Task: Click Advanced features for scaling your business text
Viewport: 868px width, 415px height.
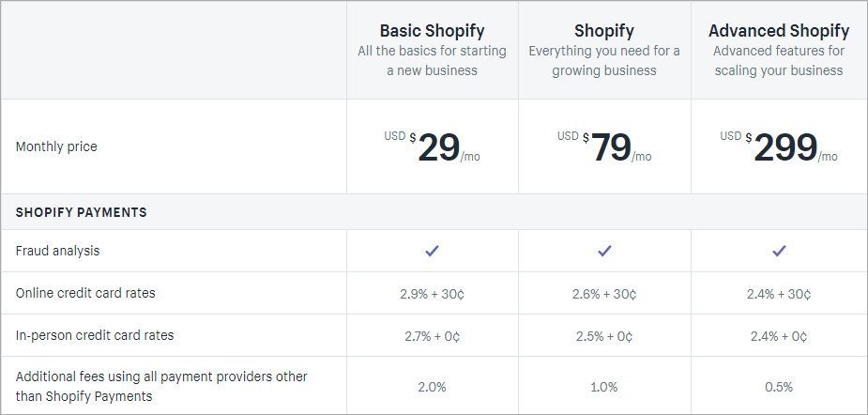Action: (x=778, y=60)
